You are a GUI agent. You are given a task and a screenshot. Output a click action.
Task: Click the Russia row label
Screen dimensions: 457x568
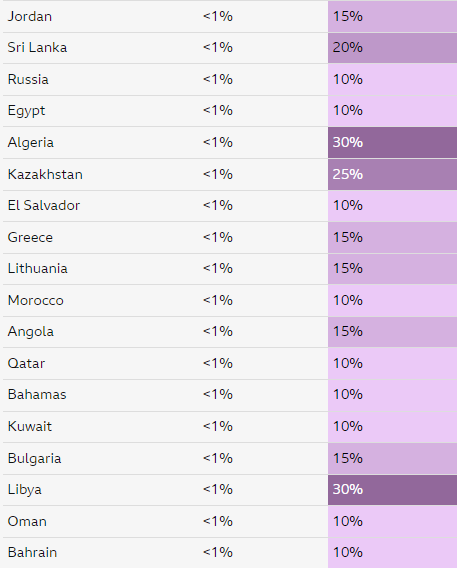pos(28,79)
